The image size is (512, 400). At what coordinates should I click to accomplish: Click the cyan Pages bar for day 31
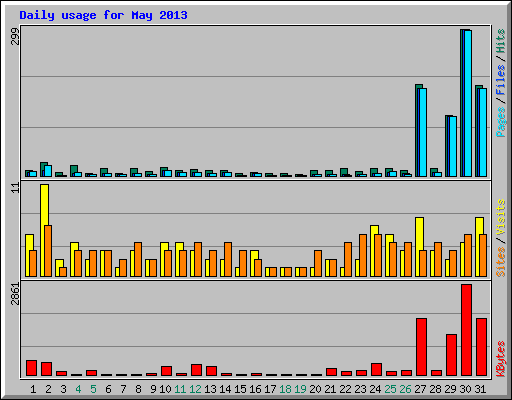click(x=483, y=132)
